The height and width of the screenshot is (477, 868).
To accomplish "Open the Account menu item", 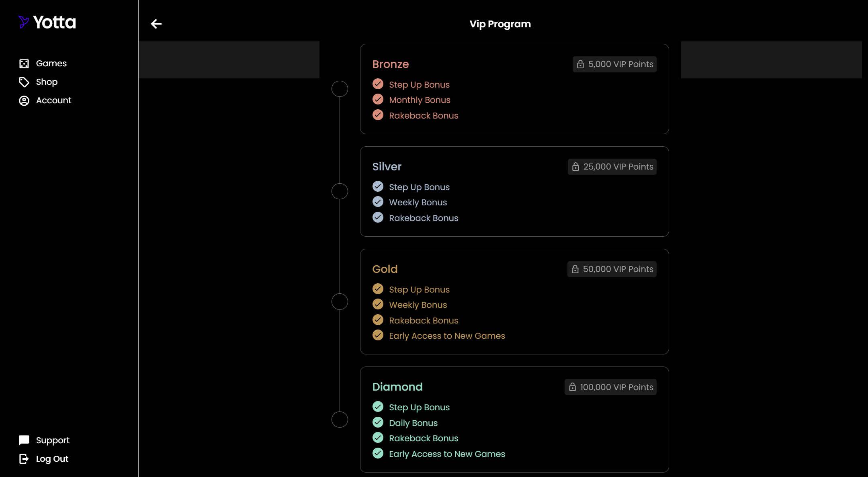I will 53,100.
